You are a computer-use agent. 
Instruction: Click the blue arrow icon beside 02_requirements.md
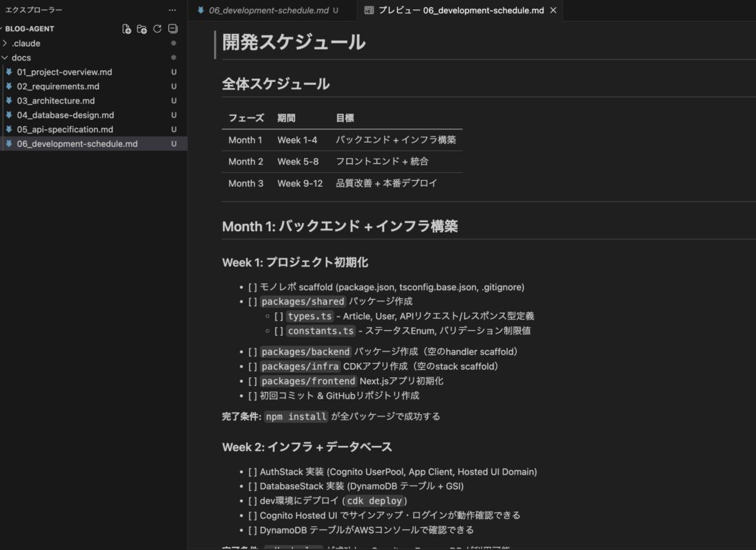(x=9, y=86)
